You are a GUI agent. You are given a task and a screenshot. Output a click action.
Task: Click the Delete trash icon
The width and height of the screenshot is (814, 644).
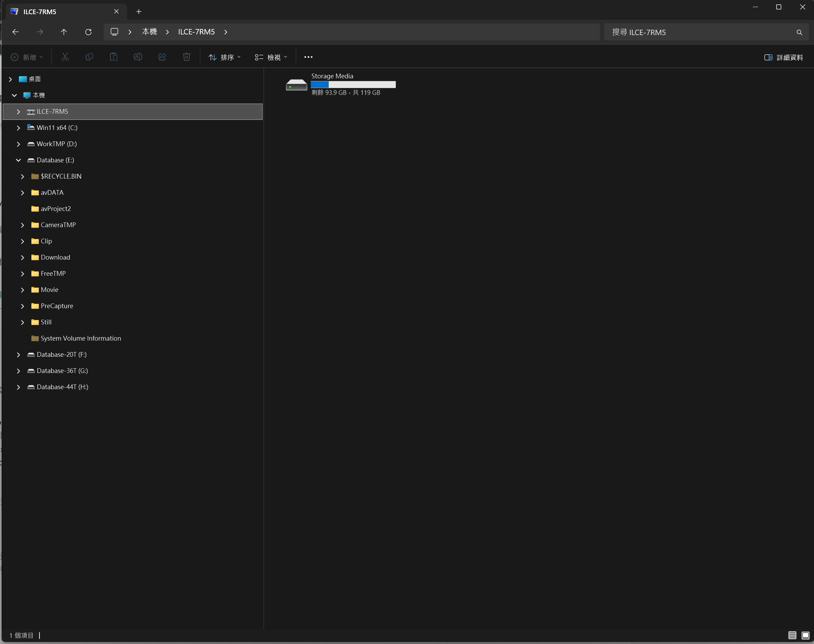[x=186, y=57]
